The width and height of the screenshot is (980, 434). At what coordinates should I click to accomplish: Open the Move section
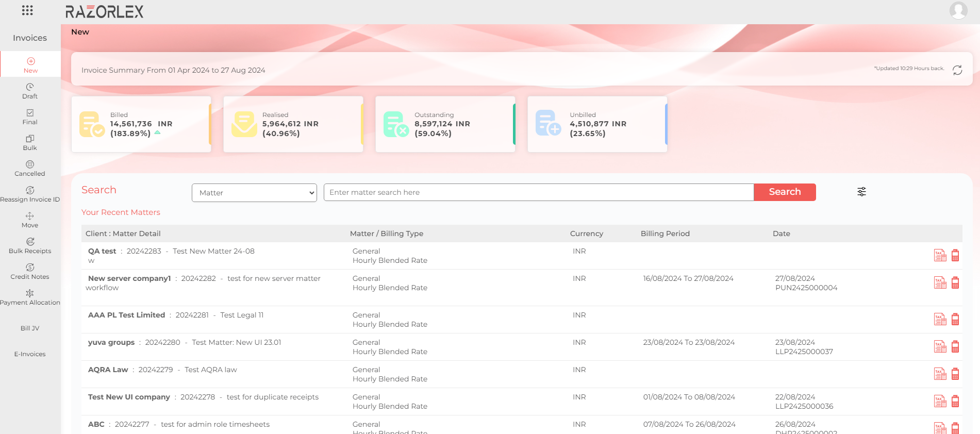(30, 220)
